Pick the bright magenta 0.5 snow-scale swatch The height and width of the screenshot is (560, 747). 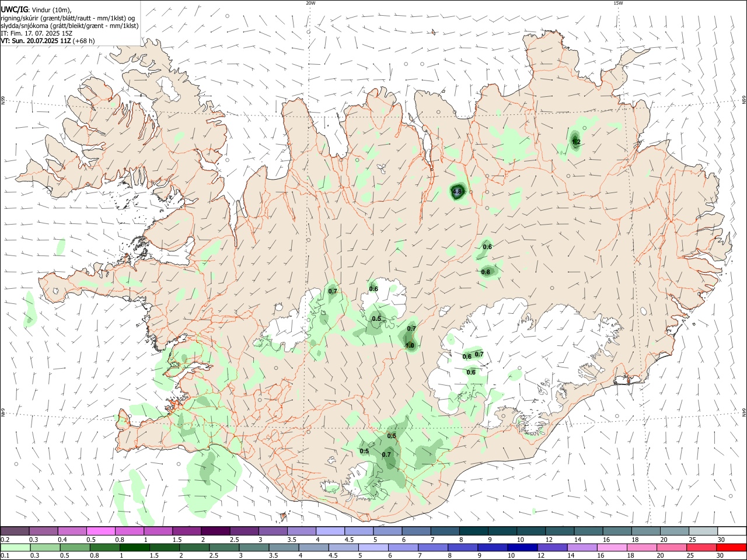tap(100, 531)
